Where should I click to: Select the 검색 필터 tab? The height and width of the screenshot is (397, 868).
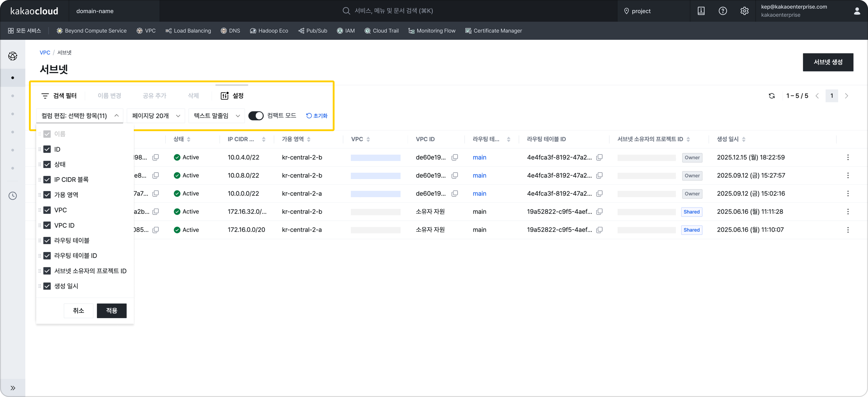[59, 96]
